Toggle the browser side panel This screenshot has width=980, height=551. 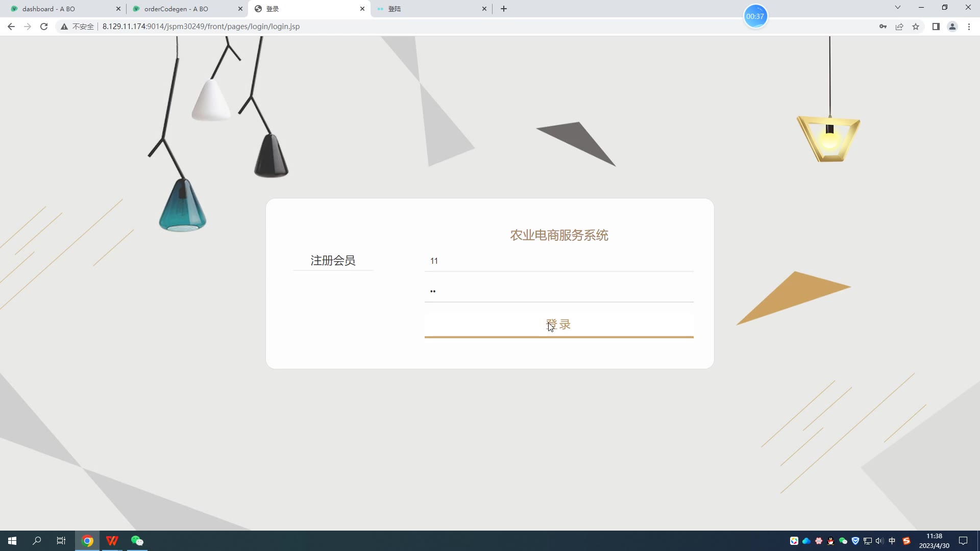[x=936, y=27]
